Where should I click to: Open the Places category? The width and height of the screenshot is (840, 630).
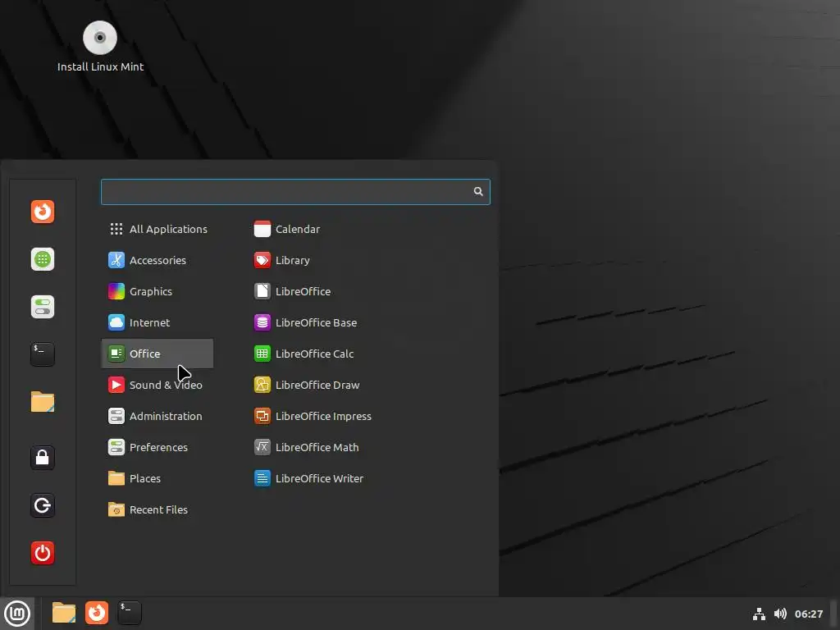157,478
